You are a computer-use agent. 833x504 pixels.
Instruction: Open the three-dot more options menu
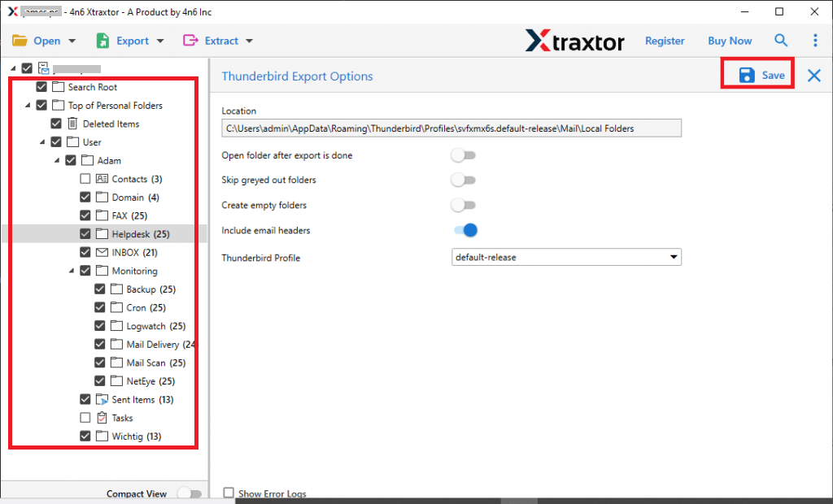click(x=815, y=41)
